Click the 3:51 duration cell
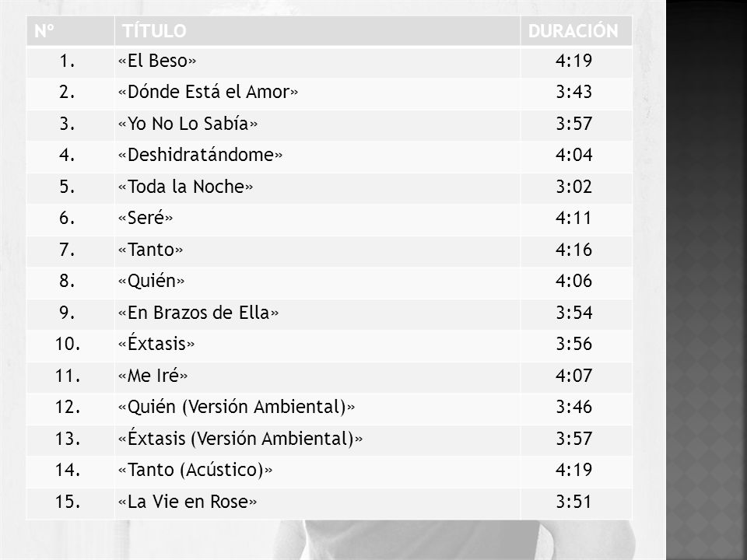 click(x=577, y=503)
